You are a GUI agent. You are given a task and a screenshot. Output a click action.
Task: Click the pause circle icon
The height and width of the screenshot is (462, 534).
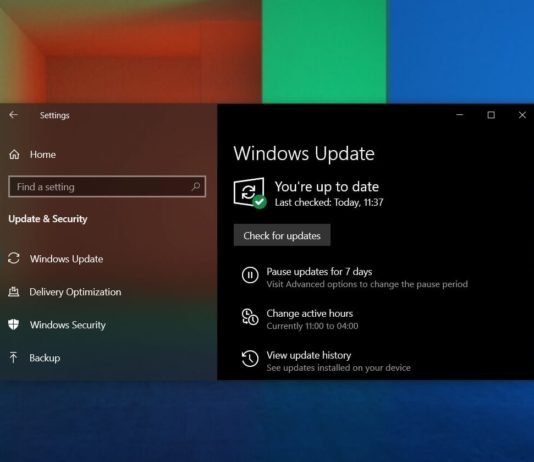[x=250, y=275]
